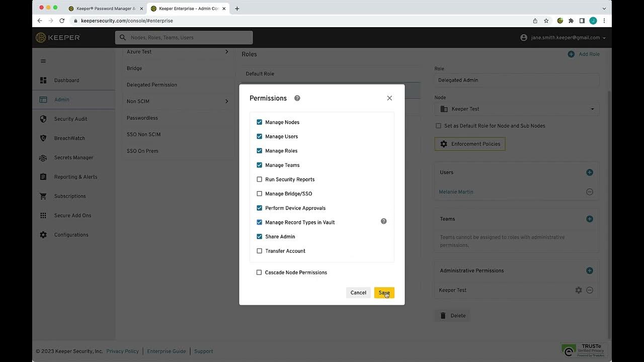The height and width of the screenshot is (362, 644).
Task: Add administrative permission with plus icon
Action: point(590,270)
